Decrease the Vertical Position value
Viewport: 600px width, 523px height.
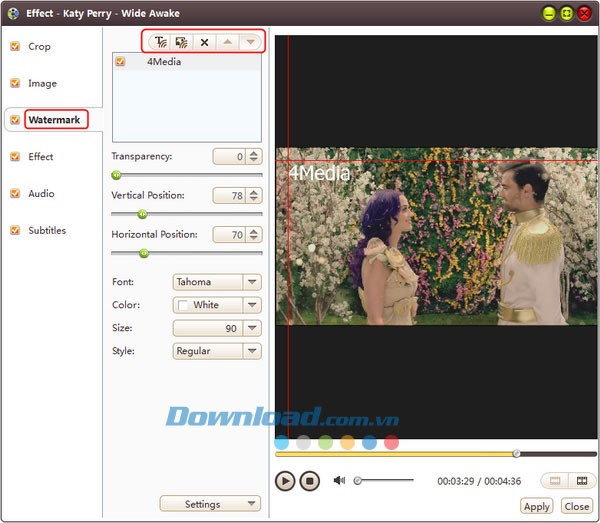(253, 199)
